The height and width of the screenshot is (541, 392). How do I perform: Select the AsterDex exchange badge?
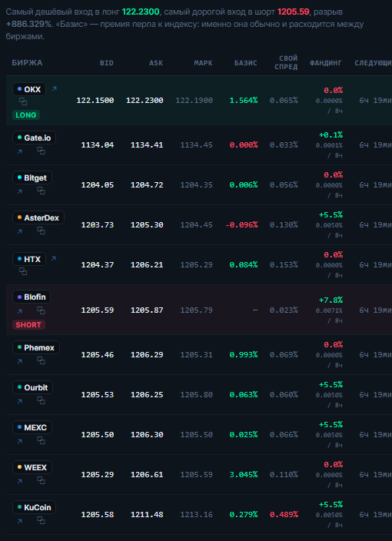coord(38,217)
